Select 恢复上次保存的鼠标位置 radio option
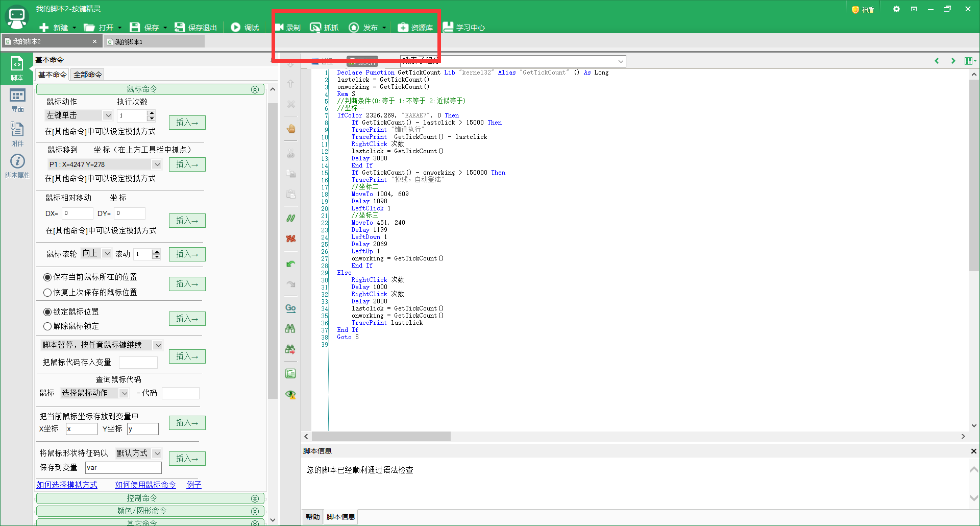Viewport: 980px width, 526px height. pyautogui.click(x=47, y=293)
